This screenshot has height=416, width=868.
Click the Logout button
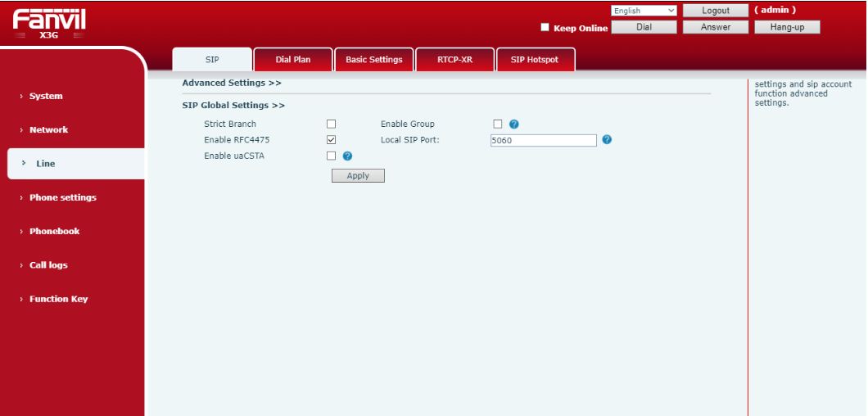tap(715, 11)
